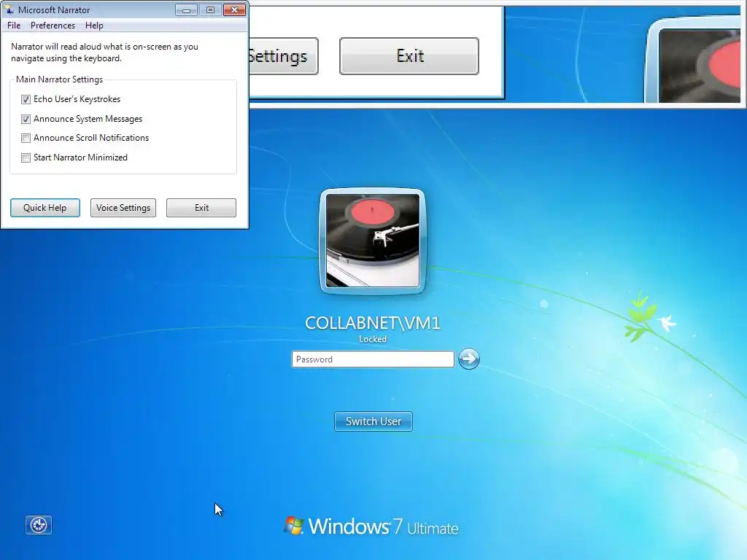Select the turntable user account picture
747x560 pixels.
[373, 241]
